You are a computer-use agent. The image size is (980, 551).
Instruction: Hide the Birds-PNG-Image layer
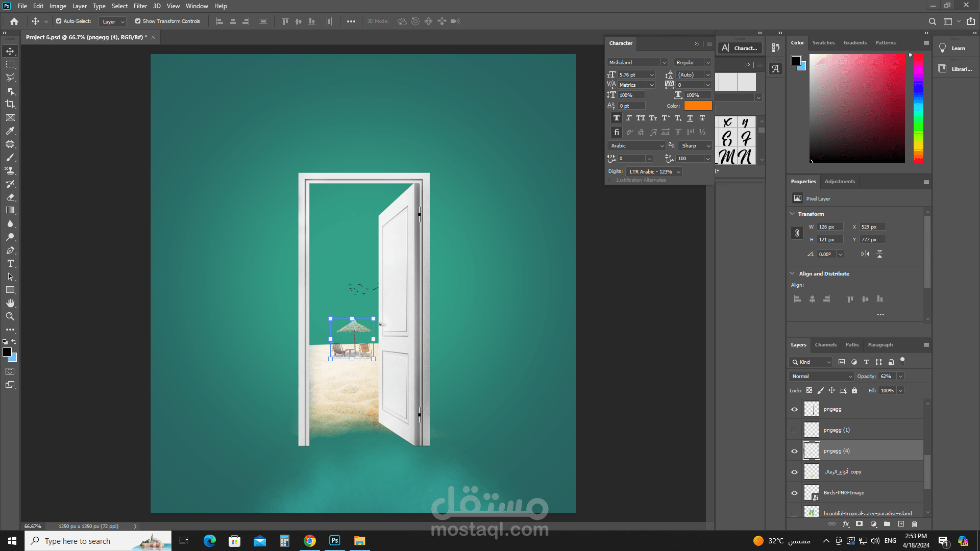tap(794, 493)
